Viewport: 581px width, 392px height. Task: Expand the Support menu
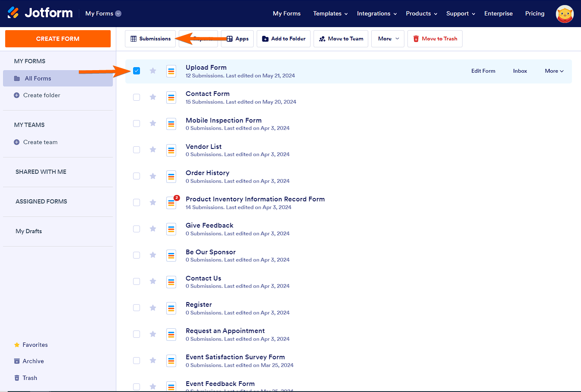[x=461, y=13]
